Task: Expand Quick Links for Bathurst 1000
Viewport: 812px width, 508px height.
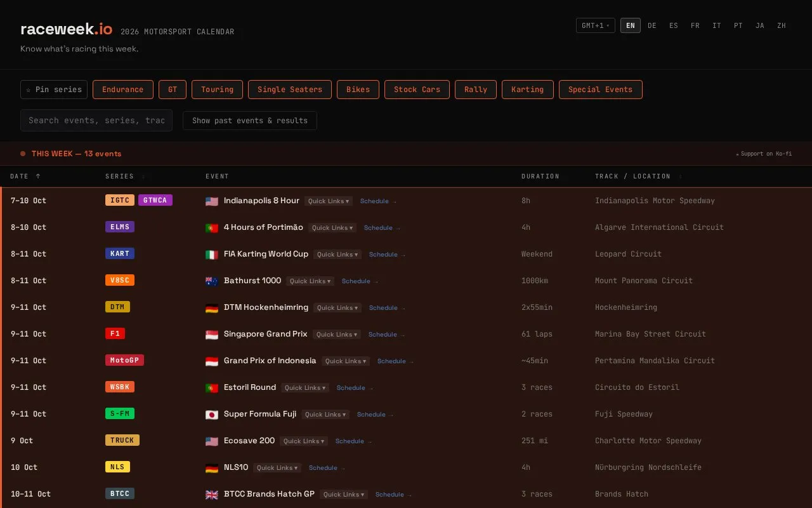Action: pyautogui.click(x=310, y=281)
